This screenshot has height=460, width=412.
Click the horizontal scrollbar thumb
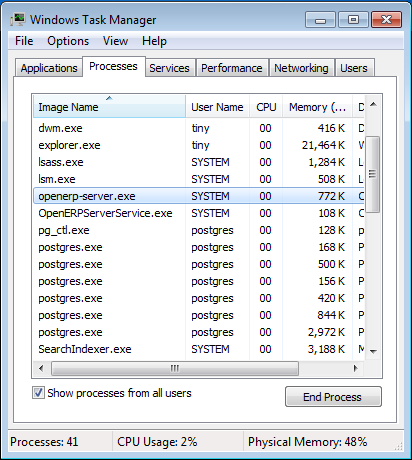(x=175, y=368)
